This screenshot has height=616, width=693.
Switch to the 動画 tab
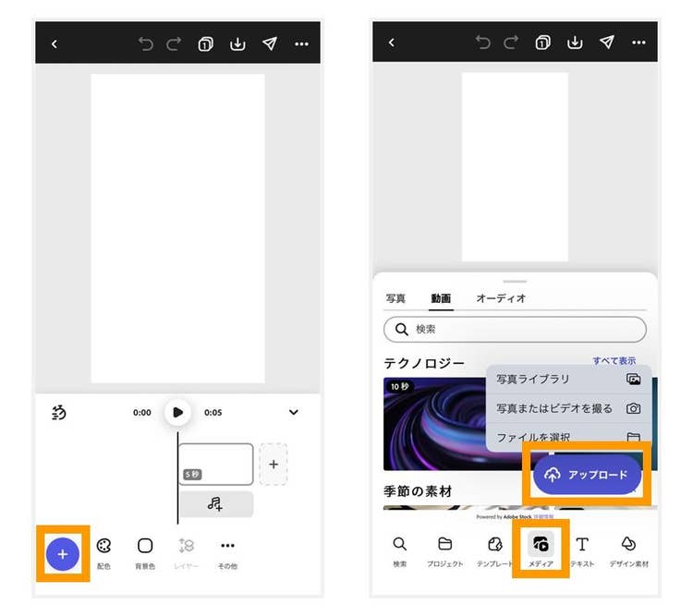click(441, 298)
